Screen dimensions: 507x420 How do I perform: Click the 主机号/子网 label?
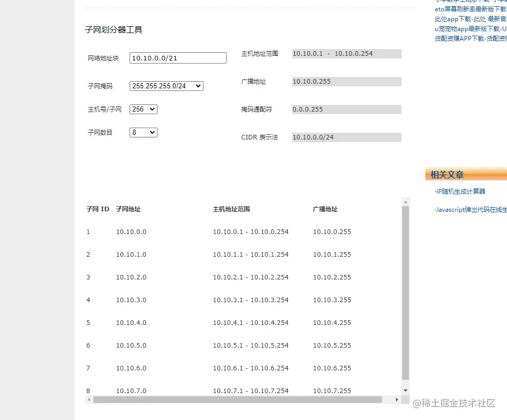(x=104, y=110)
